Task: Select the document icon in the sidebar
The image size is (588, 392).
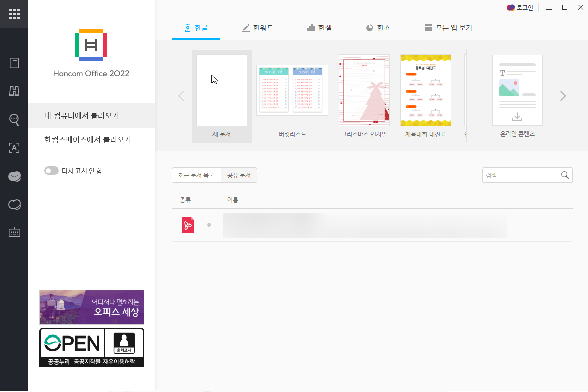Action: point(14,63)
